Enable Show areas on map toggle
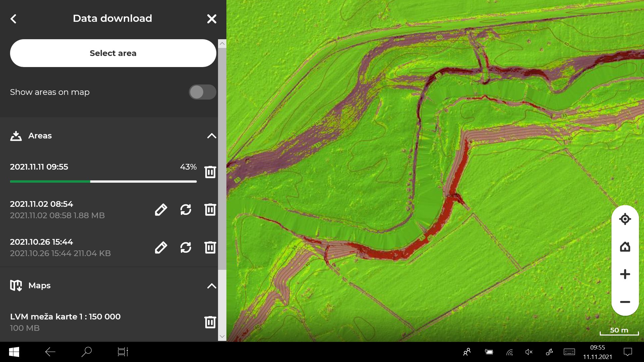Image resolution: width=644 pixels, height=362 pixels. tap(202, 92)
